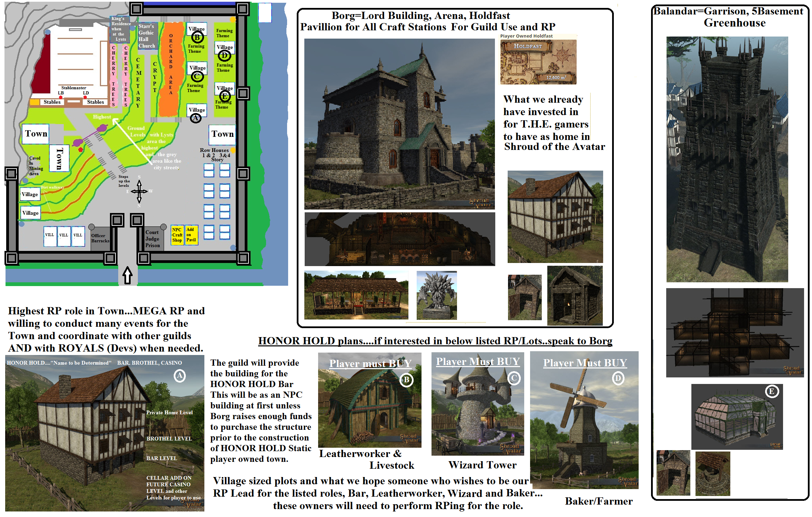Click the underlined HONOR HOLD plans heading
This screenshot has height=517, width=812.
tap(435, 341)
